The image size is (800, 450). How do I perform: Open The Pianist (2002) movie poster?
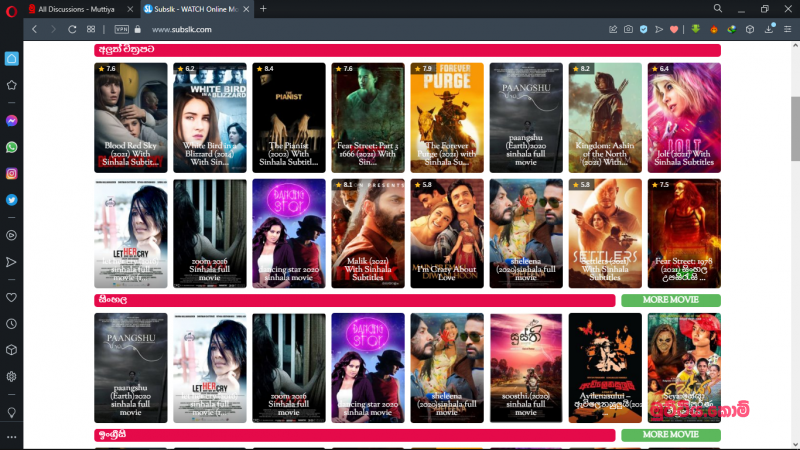pos(289,118)
